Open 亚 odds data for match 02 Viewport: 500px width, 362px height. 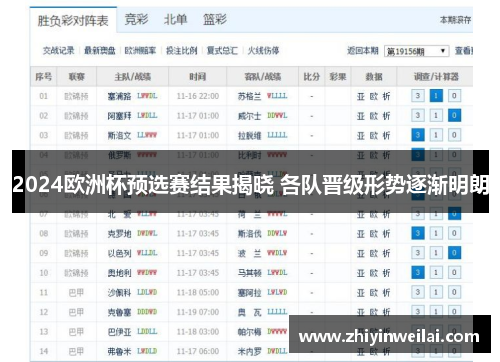coord(361,116)
